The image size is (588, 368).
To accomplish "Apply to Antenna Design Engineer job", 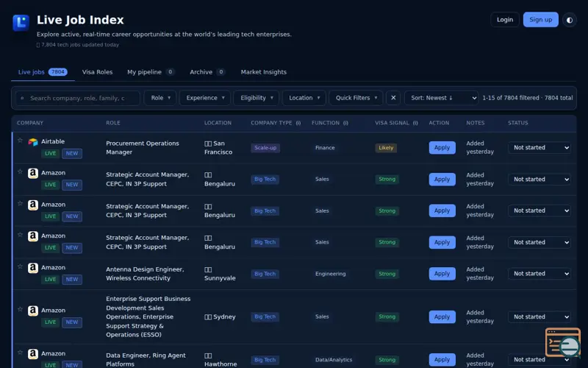I will pyautogui.click(x=442, y=274).
